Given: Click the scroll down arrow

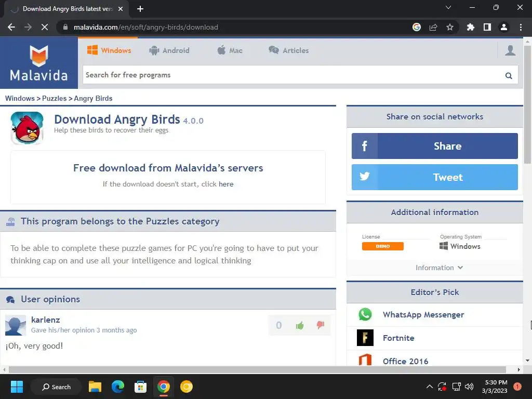Looking at the screenshot, I should click(527, 361).
